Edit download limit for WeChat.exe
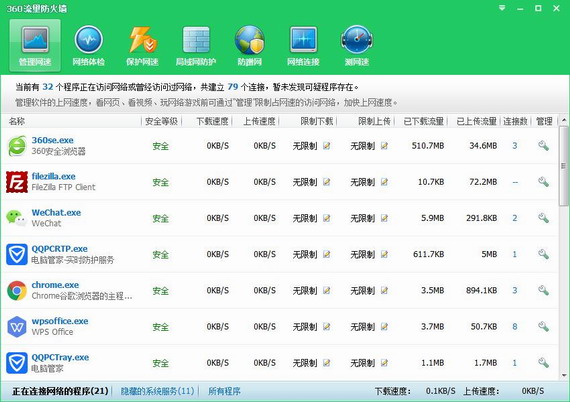 click(x=326, y=218)
